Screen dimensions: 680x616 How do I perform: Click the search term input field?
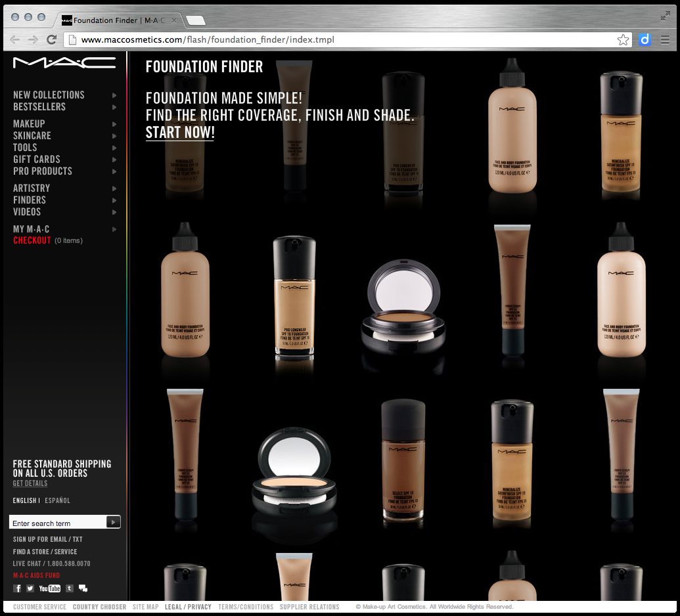pos(58,523)
